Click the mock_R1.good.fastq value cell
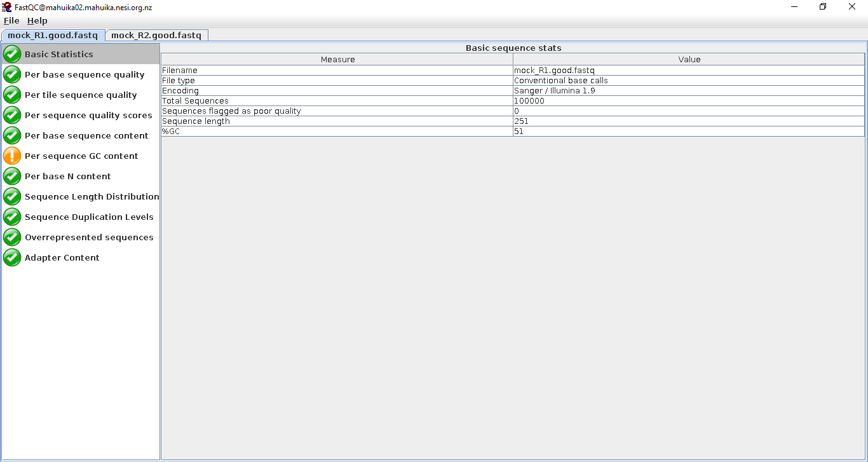Image resolution: width=868 pixels, height=462 pixels. (x=689, y=71)
